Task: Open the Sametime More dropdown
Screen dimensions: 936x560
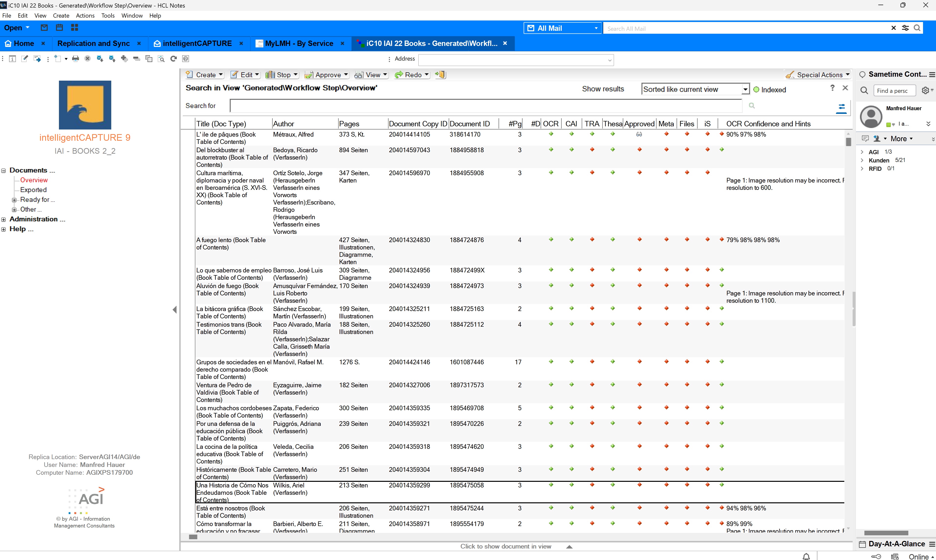Action: (902, 139)
